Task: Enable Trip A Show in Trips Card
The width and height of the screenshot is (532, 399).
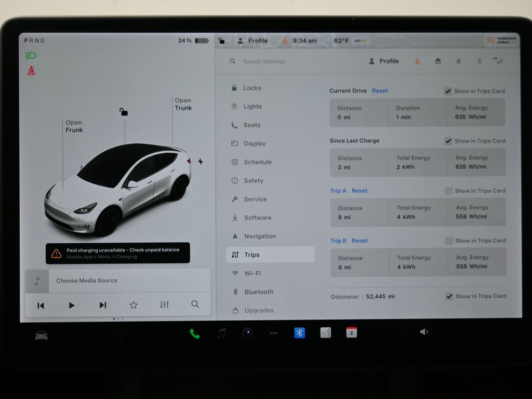Action: point(448,191)
